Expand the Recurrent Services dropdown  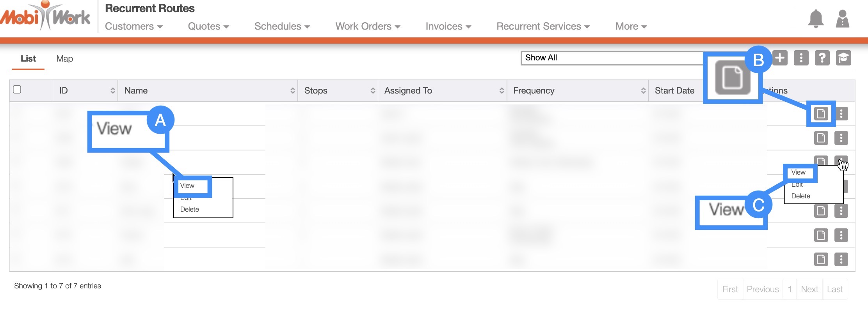tap(542, 26)
